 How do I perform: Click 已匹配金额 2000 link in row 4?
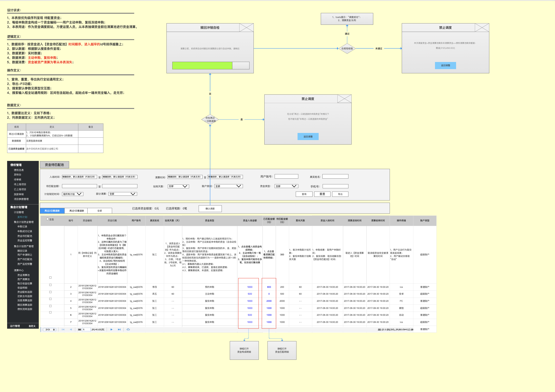(x=269, y=301)
